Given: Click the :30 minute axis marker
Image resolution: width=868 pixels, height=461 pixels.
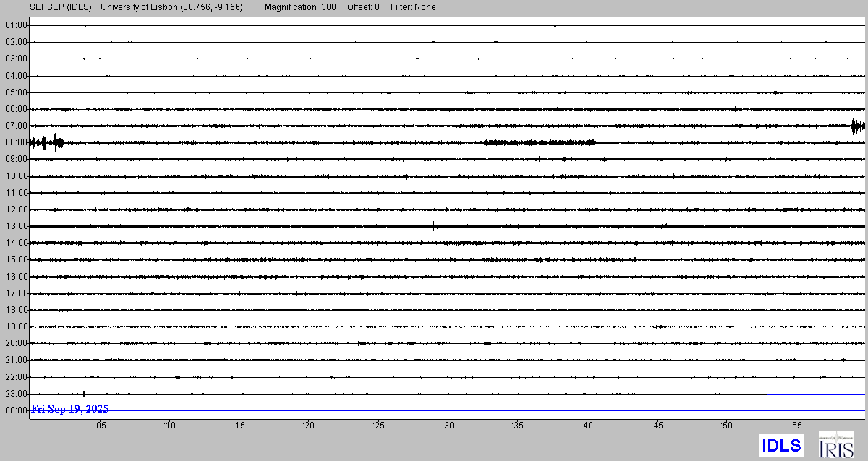Looking at the screenshot, I should pos(448,425).
